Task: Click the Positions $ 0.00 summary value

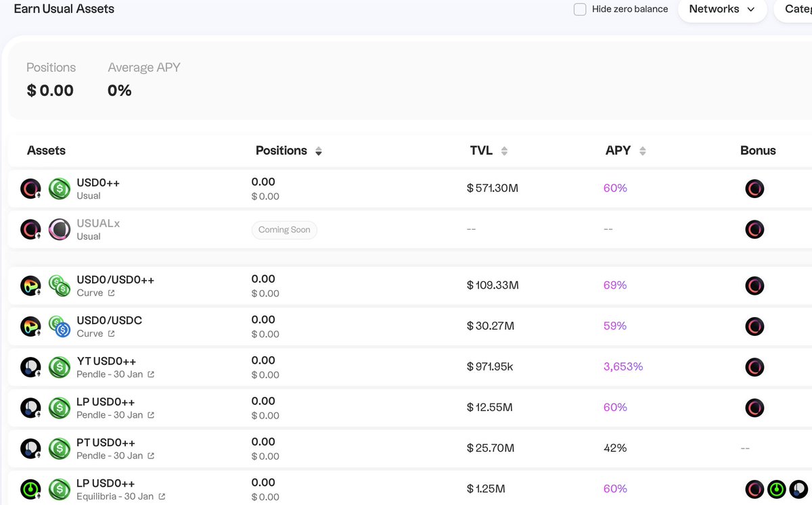Action: (50, 91)
